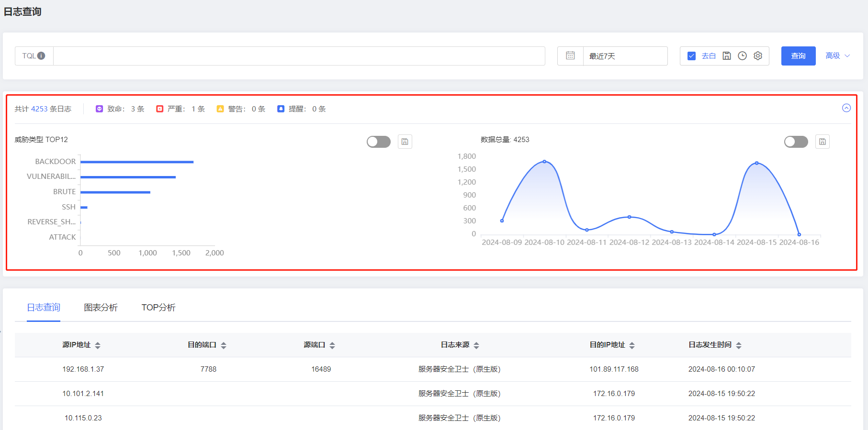Click the SSH bar in chart
Screen dimensions: 868x430
[x=84, y=208]
